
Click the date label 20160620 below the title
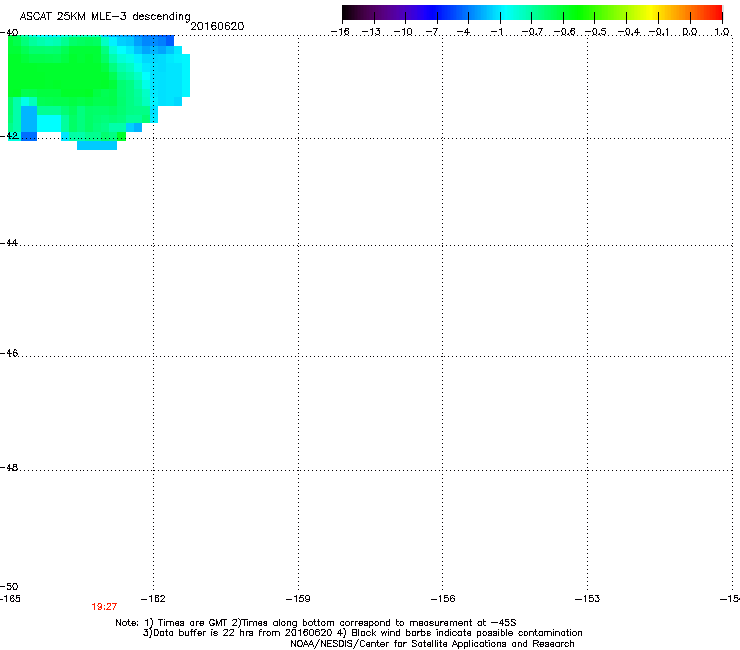(x=217, y=26)
